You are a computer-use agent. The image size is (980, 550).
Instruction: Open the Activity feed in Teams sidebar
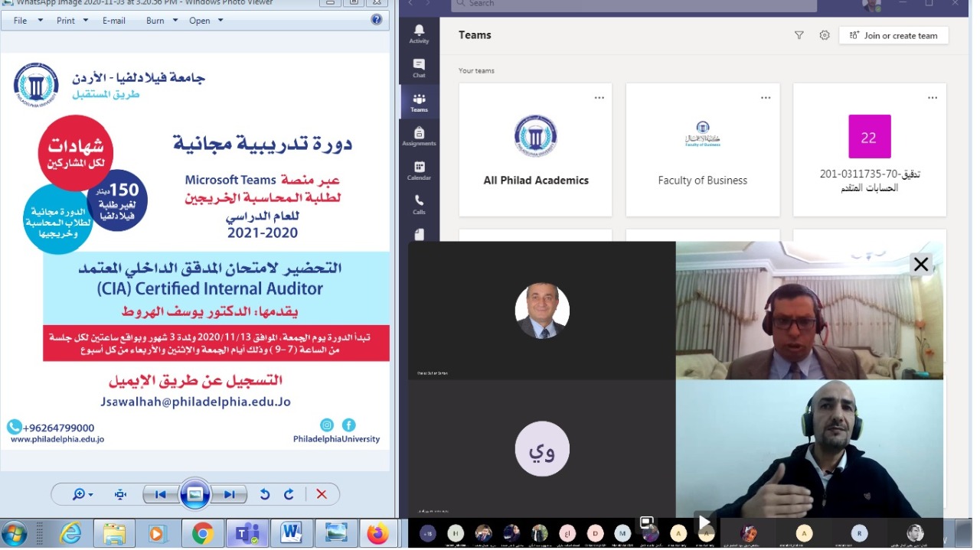(419, 34)
